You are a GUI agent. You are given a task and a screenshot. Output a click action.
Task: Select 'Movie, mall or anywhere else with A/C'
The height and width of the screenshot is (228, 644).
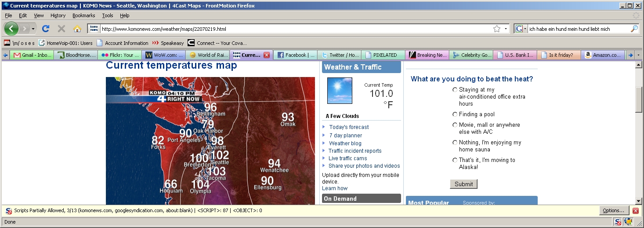click(455, 125)
